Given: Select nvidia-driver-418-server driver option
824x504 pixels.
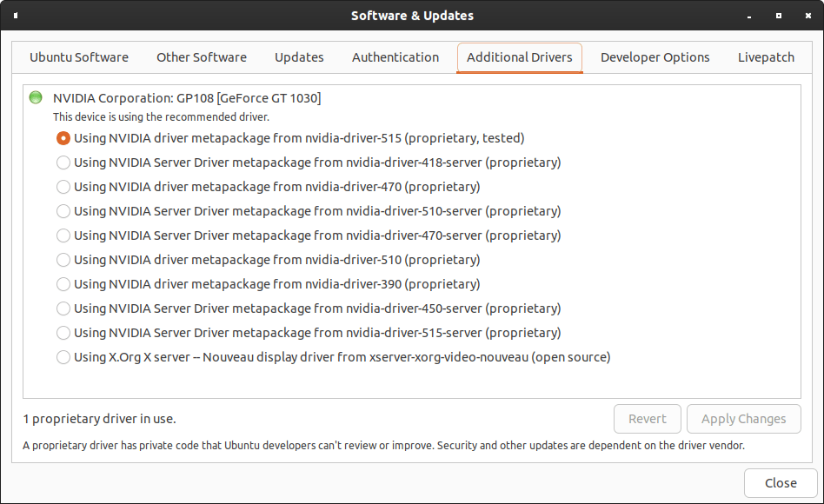Looking at the screenshot, I should point(63,162).
